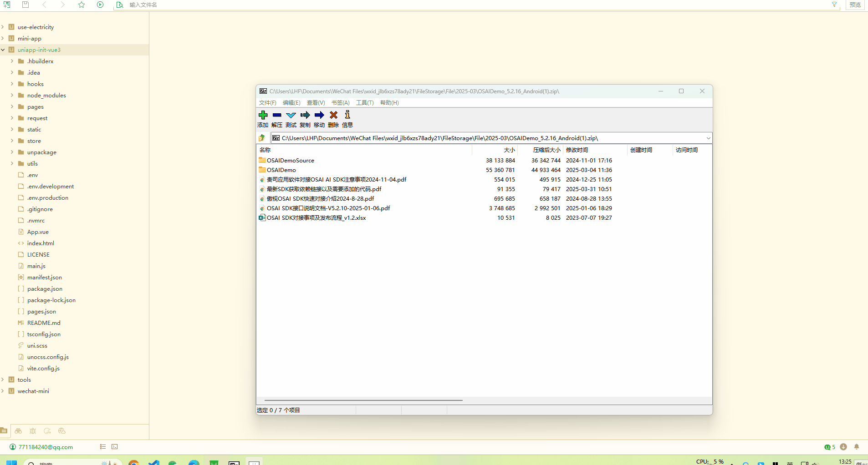
Task: Open the address path dropdown arrow
Action: click(708, 138)
